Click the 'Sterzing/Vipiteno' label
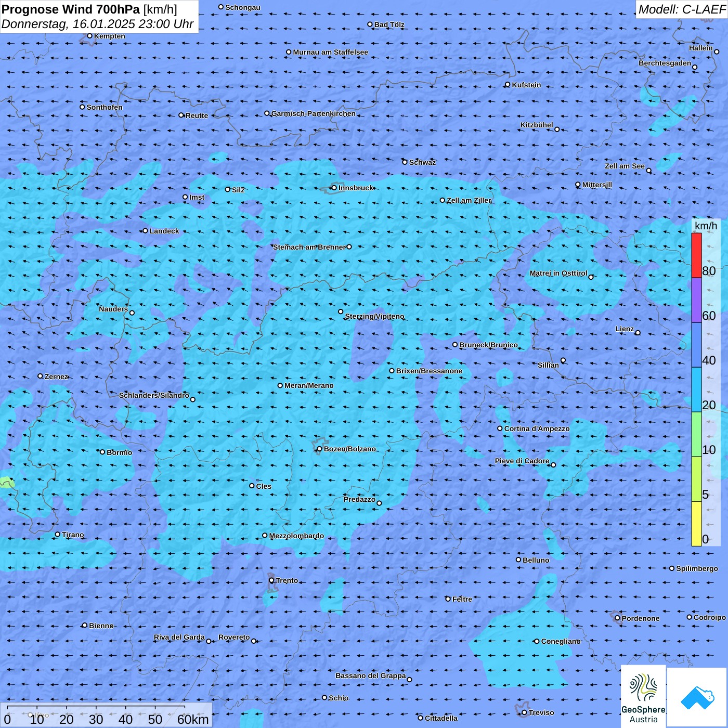 (x=374, y=316)
